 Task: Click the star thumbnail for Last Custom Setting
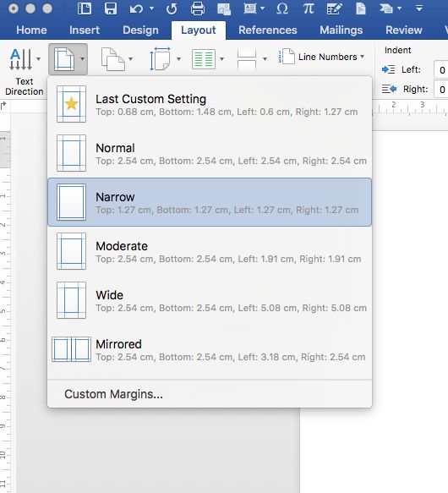pyautogui.click(x=71, y=104)
